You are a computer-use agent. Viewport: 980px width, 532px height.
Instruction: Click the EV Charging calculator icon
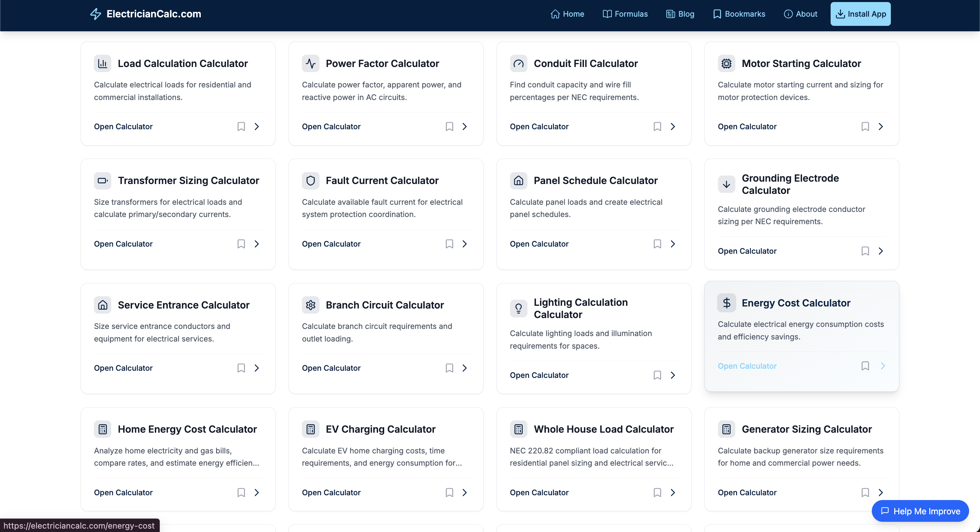(310, 429)
